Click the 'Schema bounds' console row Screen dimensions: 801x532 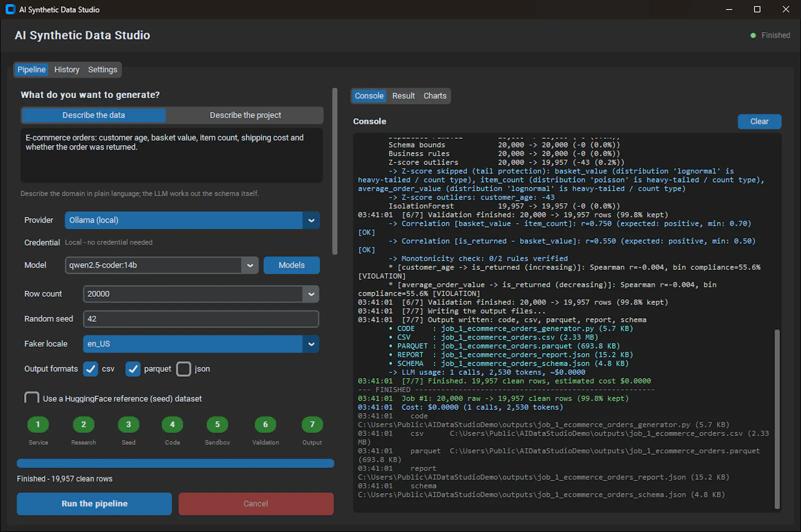click(504, 145)
